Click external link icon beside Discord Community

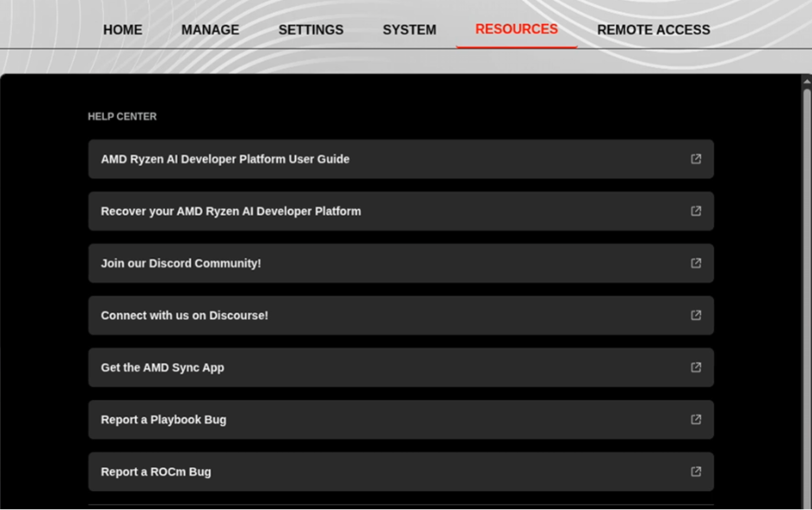[x=696, y=263]
